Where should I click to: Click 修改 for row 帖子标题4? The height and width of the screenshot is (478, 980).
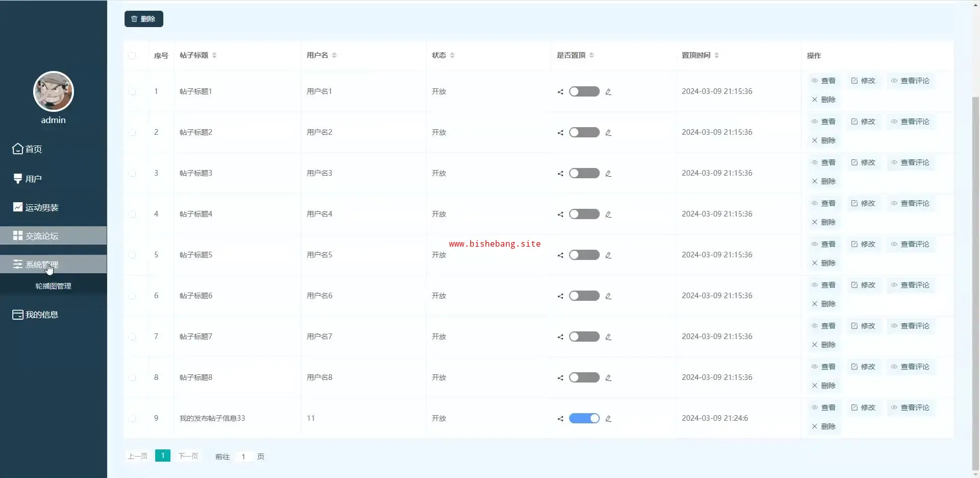pos(863,203)
